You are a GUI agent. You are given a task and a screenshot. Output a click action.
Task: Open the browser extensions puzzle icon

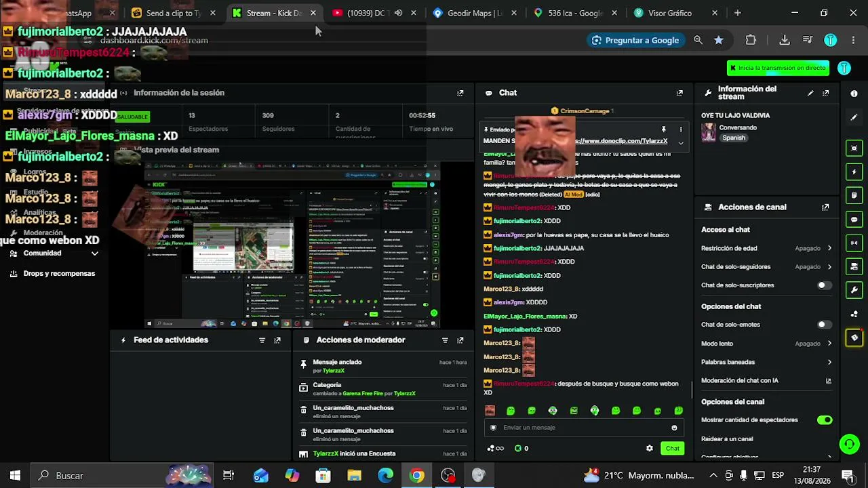click(x=751, y=40)
